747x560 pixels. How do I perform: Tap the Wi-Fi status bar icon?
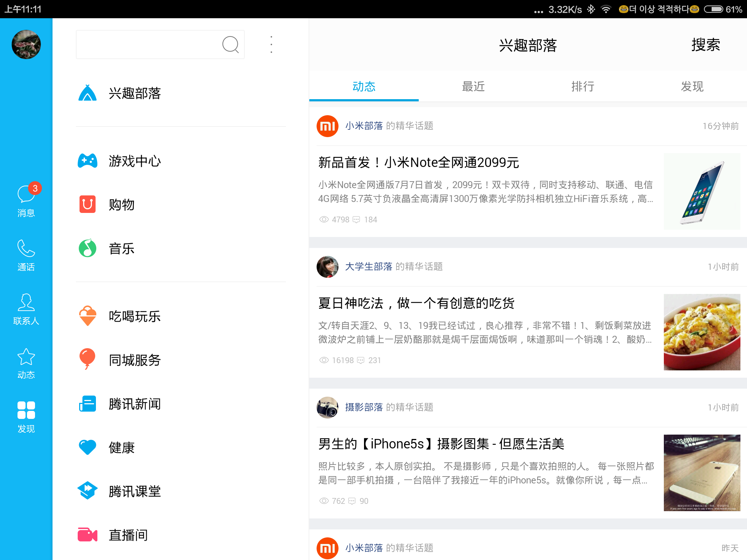point(606,9)
